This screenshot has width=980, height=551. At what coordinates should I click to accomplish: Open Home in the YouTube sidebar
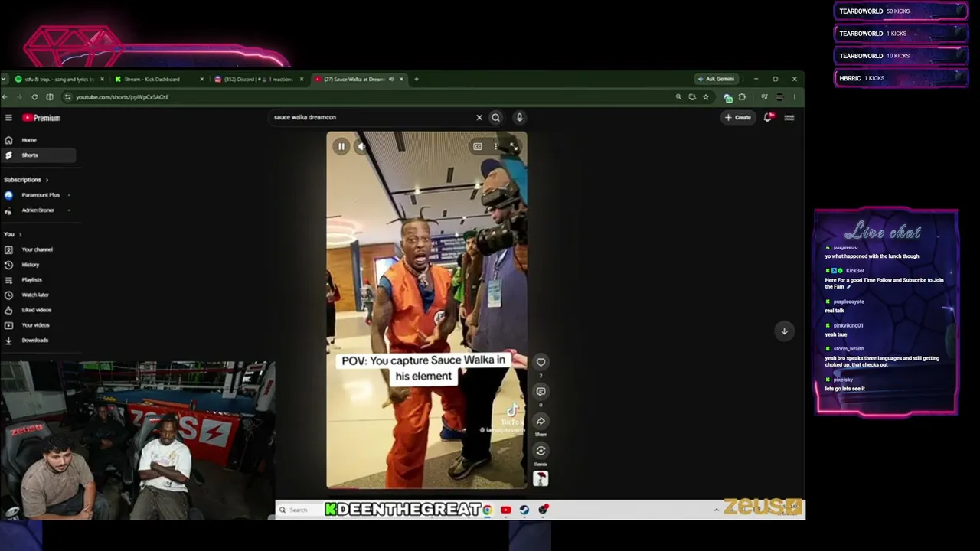click(38, 140)
